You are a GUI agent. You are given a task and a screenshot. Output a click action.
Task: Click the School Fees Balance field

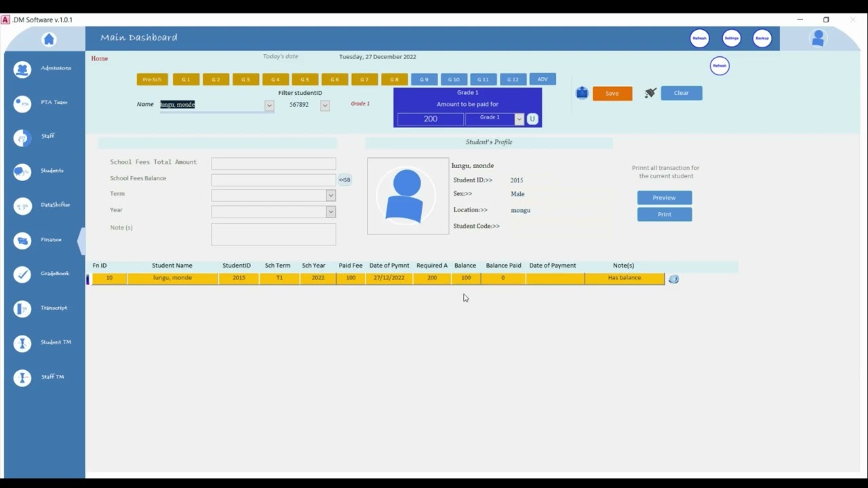pos(273,180)
